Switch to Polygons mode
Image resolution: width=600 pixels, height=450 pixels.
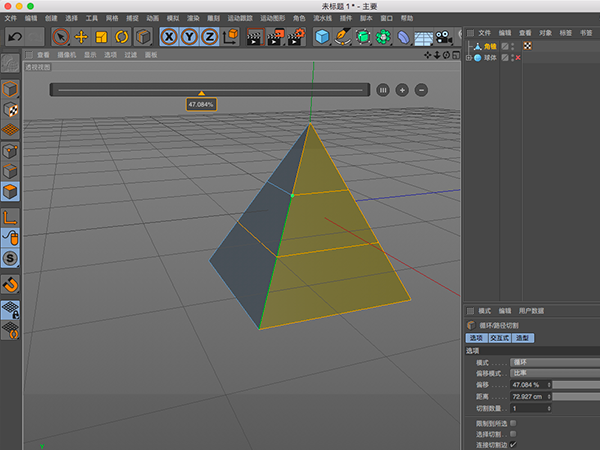tap(10, 191)
